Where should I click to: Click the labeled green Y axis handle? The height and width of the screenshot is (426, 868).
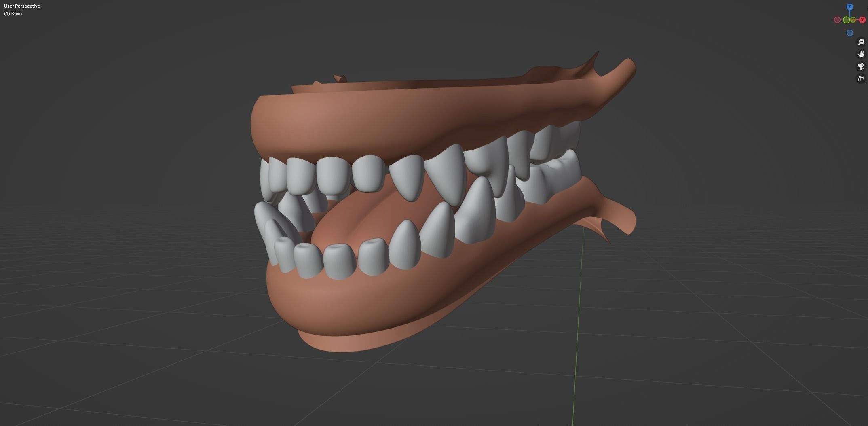(853, 20)
